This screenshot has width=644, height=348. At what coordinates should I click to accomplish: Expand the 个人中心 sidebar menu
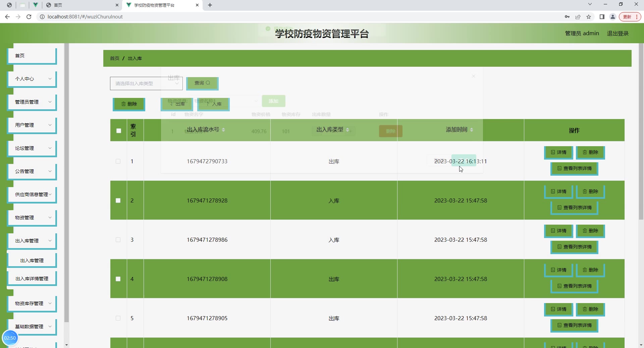pyautogui.click(x=32, y=79)
